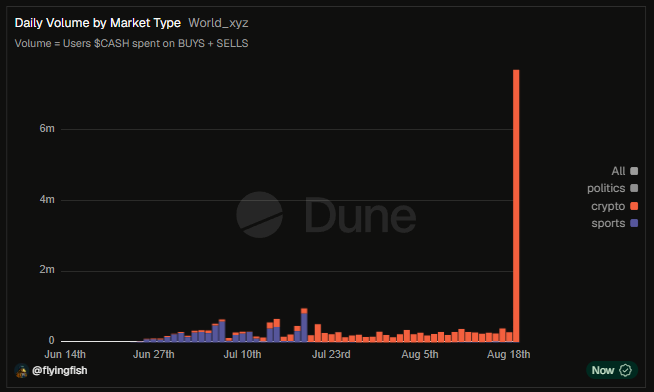Click the Jun 27th x-axis label
Image resolution: width=654 pixels, height=392 pixels.
(x=153, y=354)
